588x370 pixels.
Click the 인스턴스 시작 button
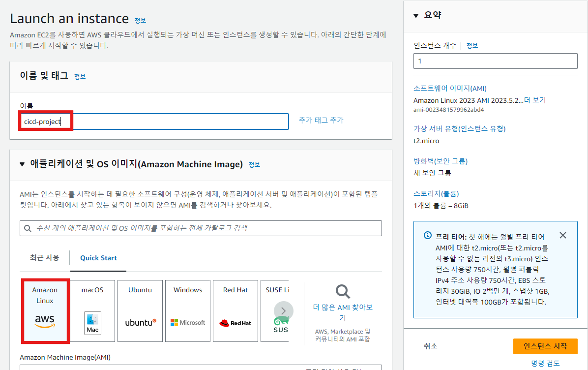click(545, 346)
